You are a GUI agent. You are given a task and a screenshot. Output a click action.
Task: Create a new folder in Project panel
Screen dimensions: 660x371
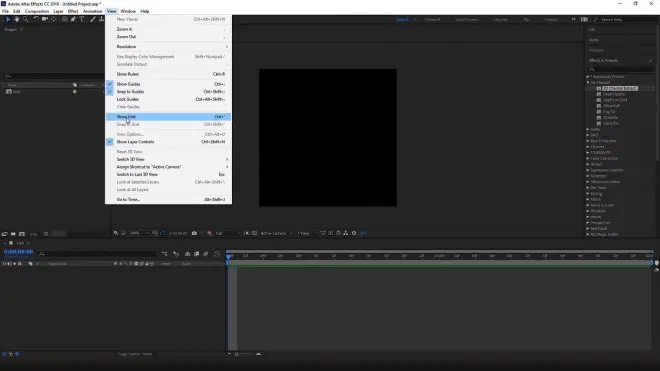coord(13,234)
